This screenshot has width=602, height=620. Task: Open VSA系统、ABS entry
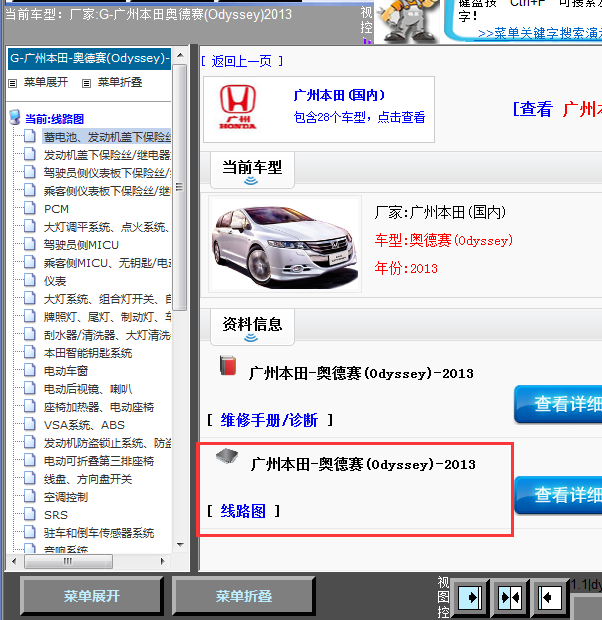click(x=84, y=425)
